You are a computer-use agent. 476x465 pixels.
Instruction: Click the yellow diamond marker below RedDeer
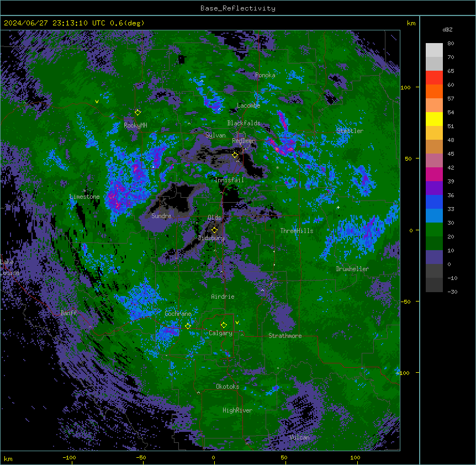[x=235, y=155]
